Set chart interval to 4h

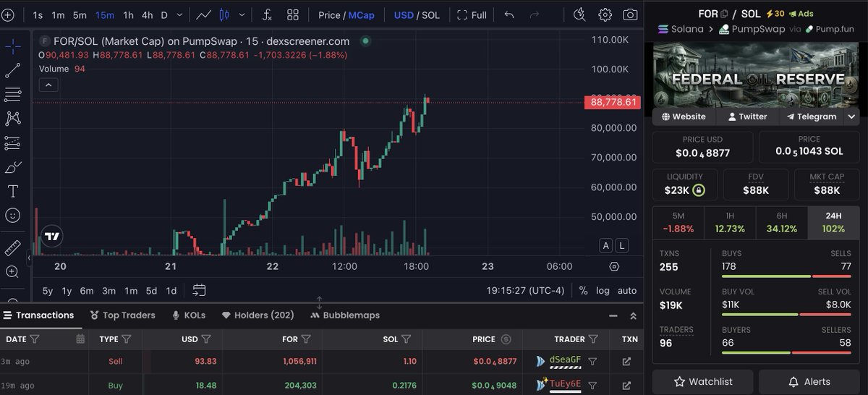click(x=147, y=14)
